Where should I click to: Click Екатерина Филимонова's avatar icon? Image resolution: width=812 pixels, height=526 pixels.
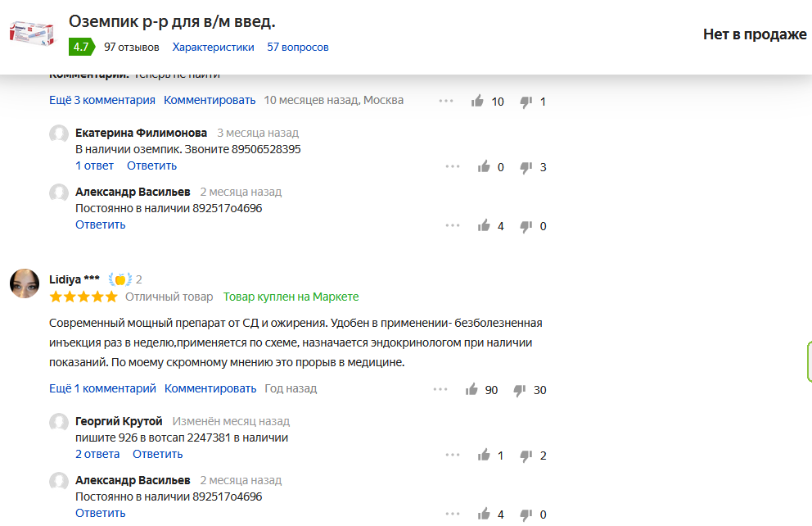59,134
